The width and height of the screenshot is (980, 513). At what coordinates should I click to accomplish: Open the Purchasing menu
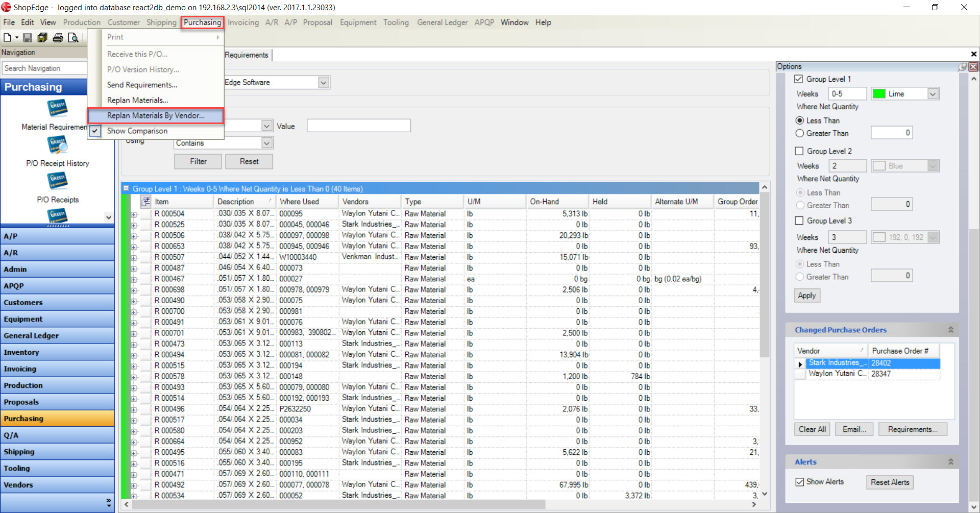[x=202, y=22]
